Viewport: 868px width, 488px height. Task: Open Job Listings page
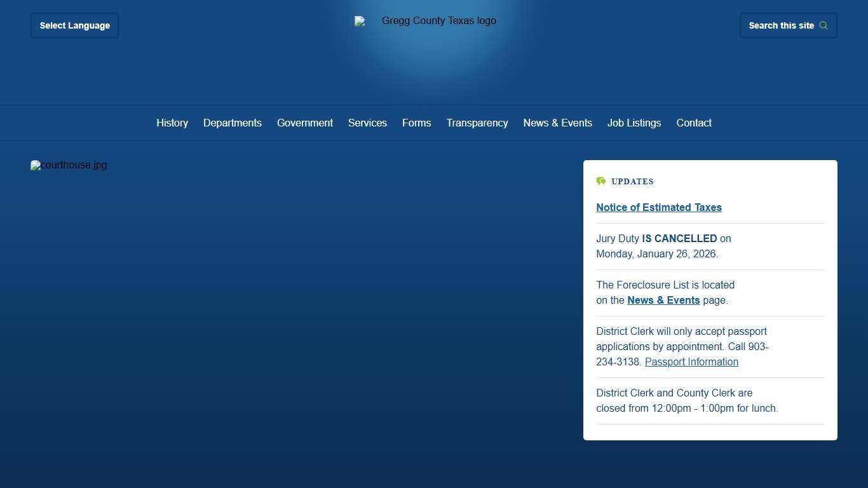[634, 123]
